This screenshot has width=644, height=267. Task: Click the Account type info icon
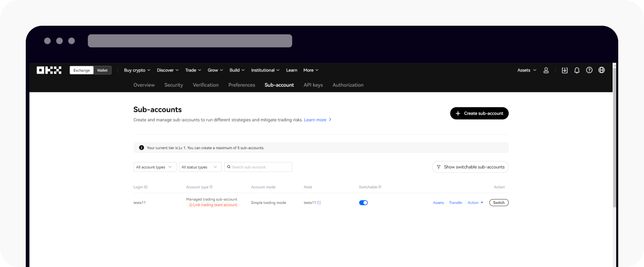[x=211, y=187]
